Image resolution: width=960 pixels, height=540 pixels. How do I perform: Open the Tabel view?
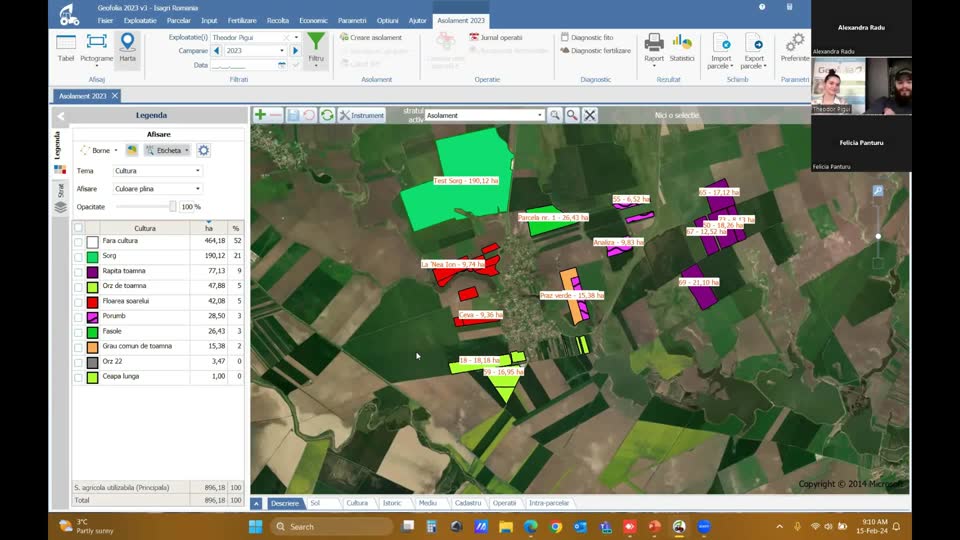[66, 48]
